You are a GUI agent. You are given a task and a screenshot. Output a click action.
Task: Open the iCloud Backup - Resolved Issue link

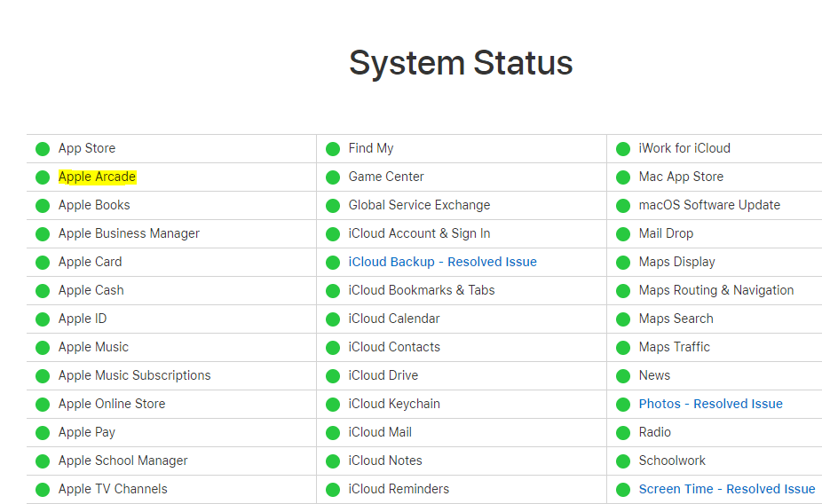pos(442,262)
